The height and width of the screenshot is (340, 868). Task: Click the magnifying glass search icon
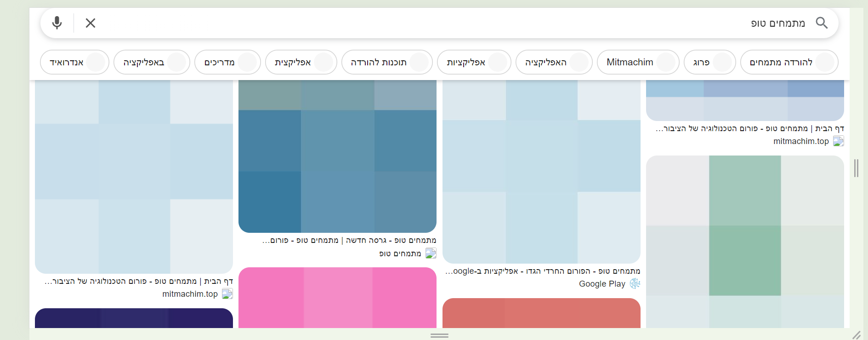[822, 23]
